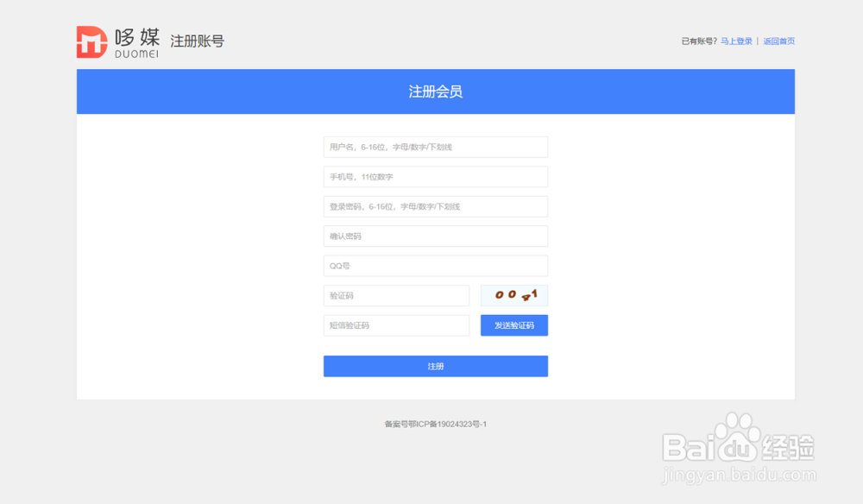The width and height of the screenshot is (863, 504).
Task: Focus the 验证码 captcha input field
Action: pyautogui.click(x=396, y=295)
